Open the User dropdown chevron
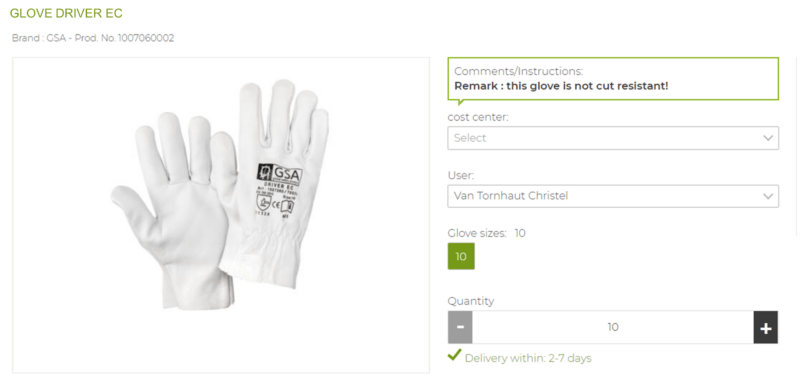 (768, 196)
